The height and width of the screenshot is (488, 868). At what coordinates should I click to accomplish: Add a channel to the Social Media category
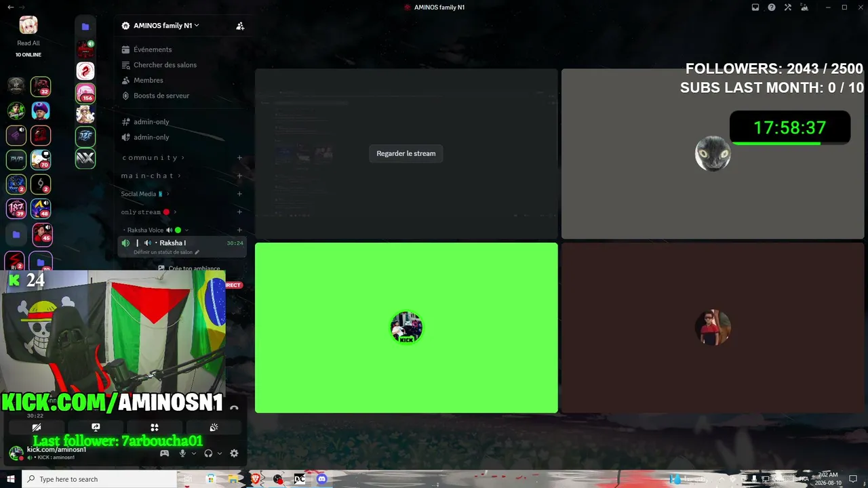point(239,194)
